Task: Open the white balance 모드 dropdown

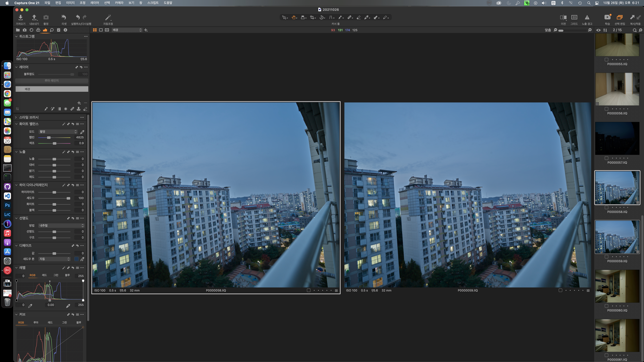Action: [58, 132]
